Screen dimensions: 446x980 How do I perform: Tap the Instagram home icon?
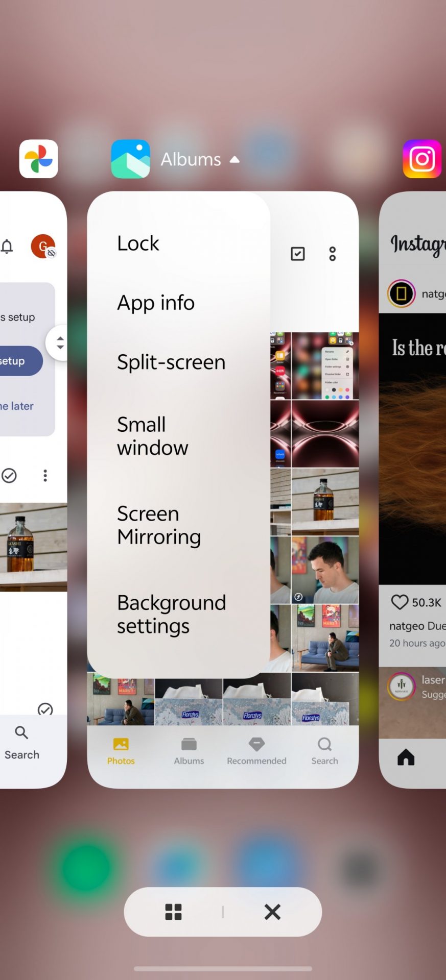click(x=406, y=757)
